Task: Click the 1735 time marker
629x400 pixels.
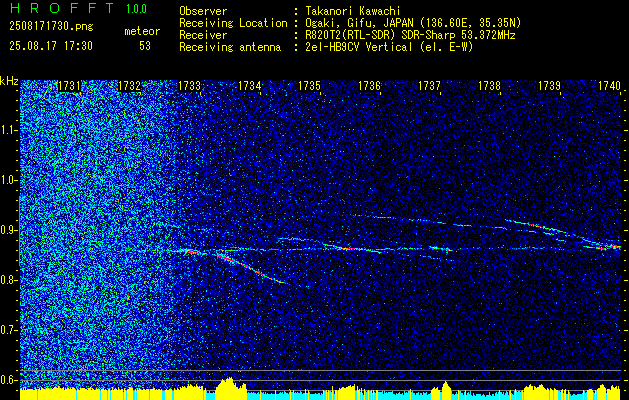Action: pyautogui.click(x=309, y=86)
